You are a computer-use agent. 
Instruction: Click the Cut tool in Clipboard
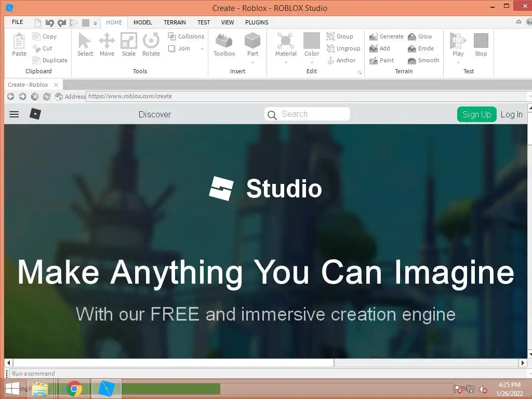pyautogui.click(x=43, y=48)
